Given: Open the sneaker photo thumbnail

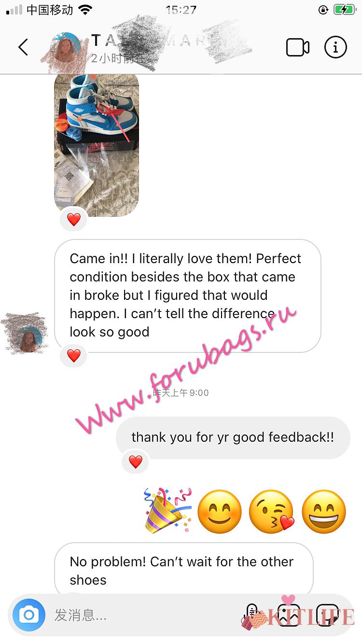Looking at the screenshot, I should pos(97,144).
